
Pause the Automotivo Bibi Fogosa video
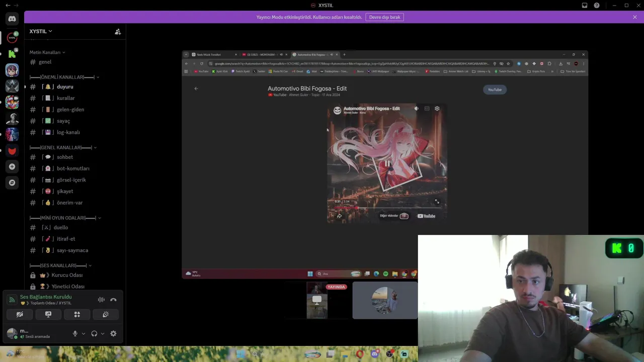(x=387, y=163)
